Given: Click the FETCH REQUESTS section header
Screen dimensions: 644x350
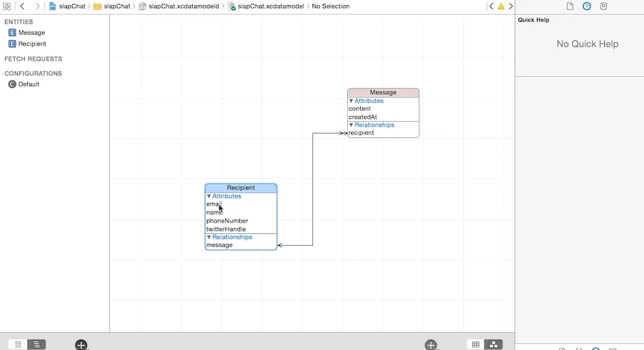Looking at the screenshot, I should 33,59.
